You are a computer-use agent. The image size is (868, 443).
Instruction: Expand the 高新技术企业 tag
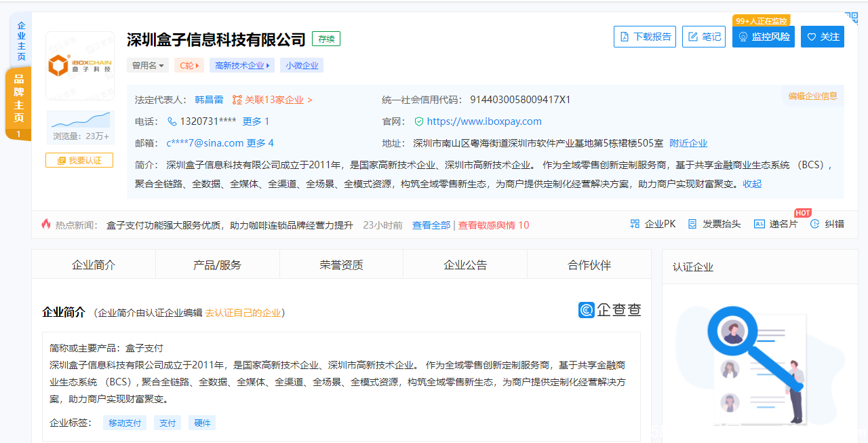pyautogui.click(x=242, y=66)
